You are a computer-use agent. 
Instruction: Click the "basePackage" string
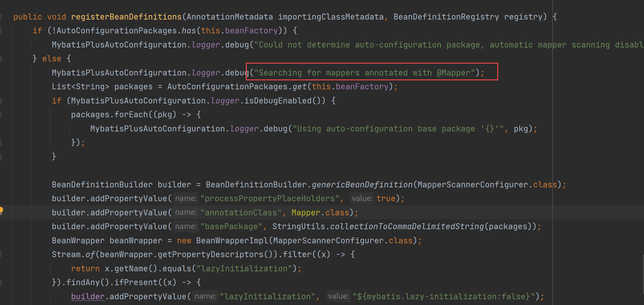[231, 226]
